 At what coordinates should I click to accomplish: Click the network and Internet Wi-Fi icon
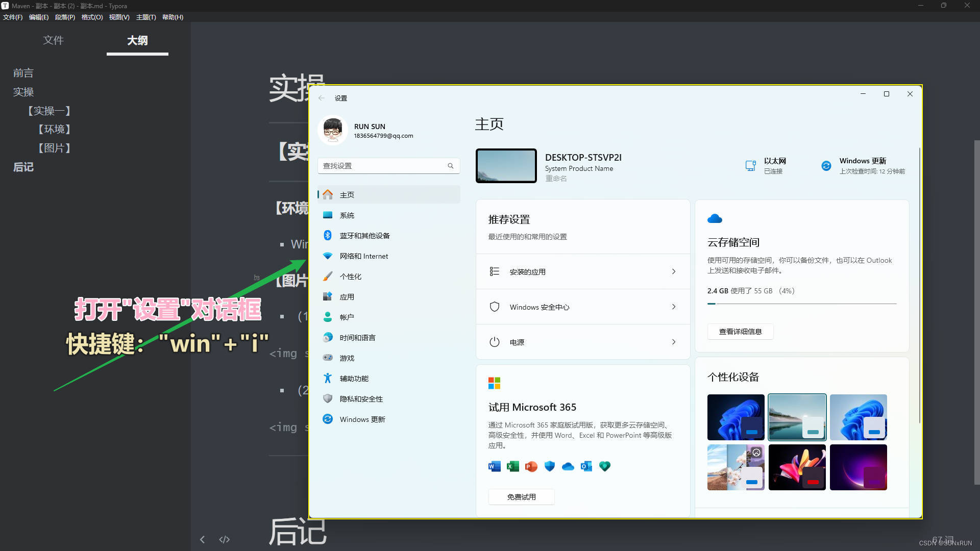pos(328,256)
